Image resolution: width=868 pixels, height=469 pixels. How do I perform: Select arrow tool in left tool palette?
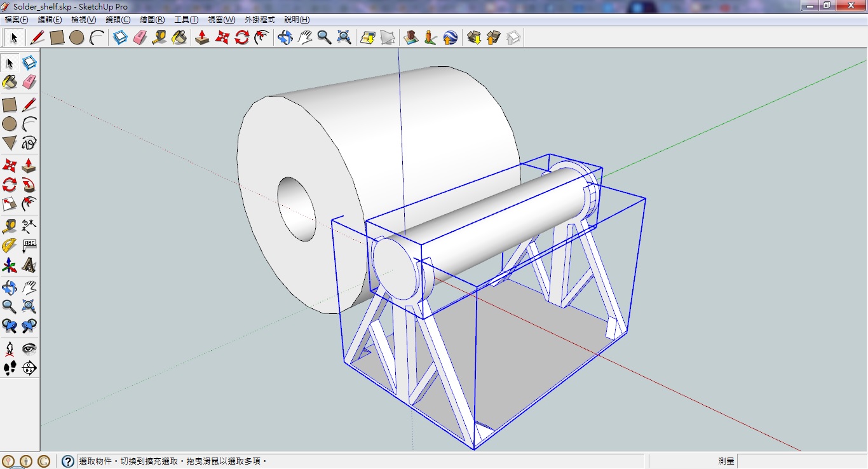tap(10, 63)
